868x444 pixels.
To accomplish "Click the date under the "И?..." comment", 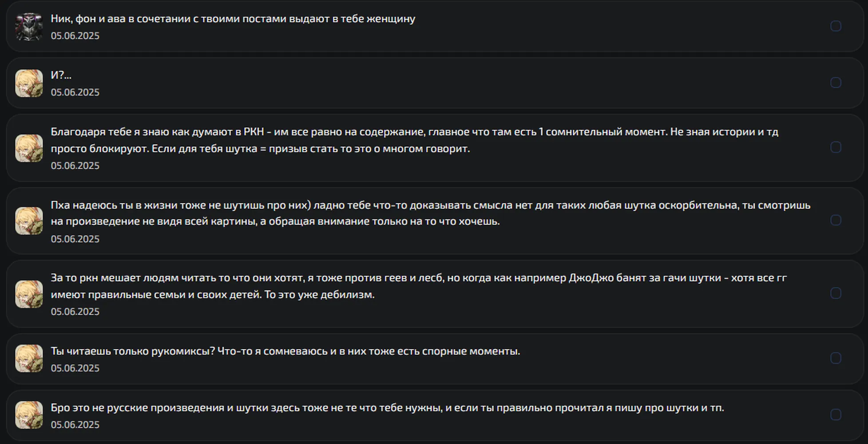I will pyautogui.click(x=75, y=92).
